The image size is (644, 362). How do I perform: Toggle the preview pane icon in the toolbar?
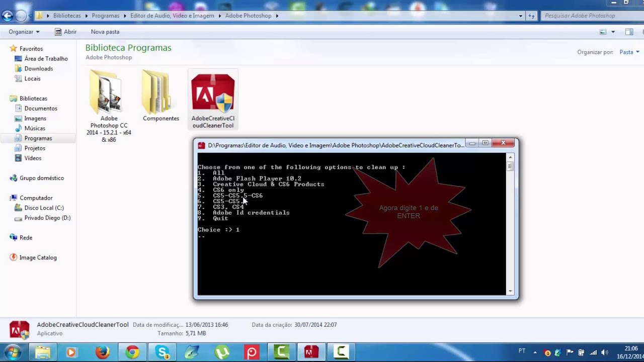click(x=629, y=32)
